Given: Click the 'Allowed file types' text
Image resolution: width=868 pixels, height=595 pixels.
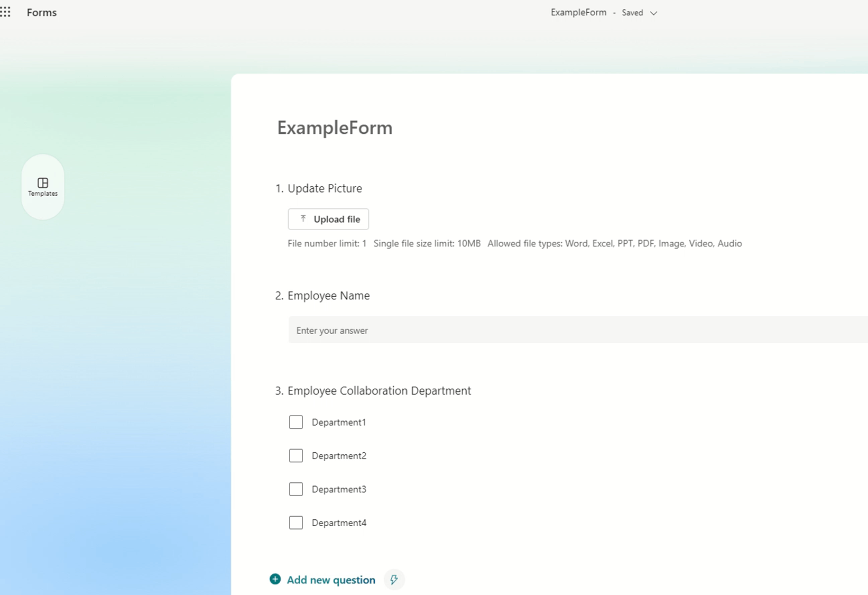Looking at the screenshot, I should tap(615, 243).
